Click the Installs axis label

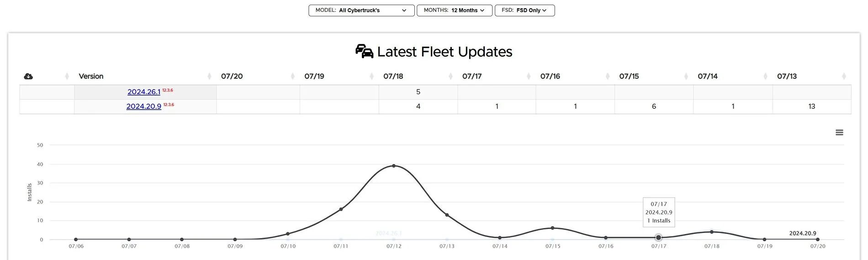30,192
